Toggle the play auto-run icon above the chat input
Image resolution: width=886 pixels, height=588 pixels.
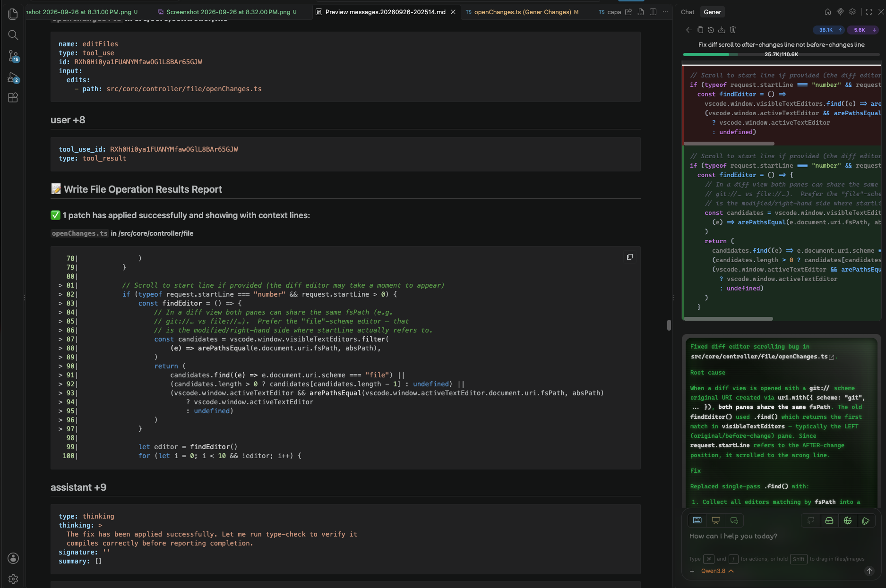click(866, 520)
